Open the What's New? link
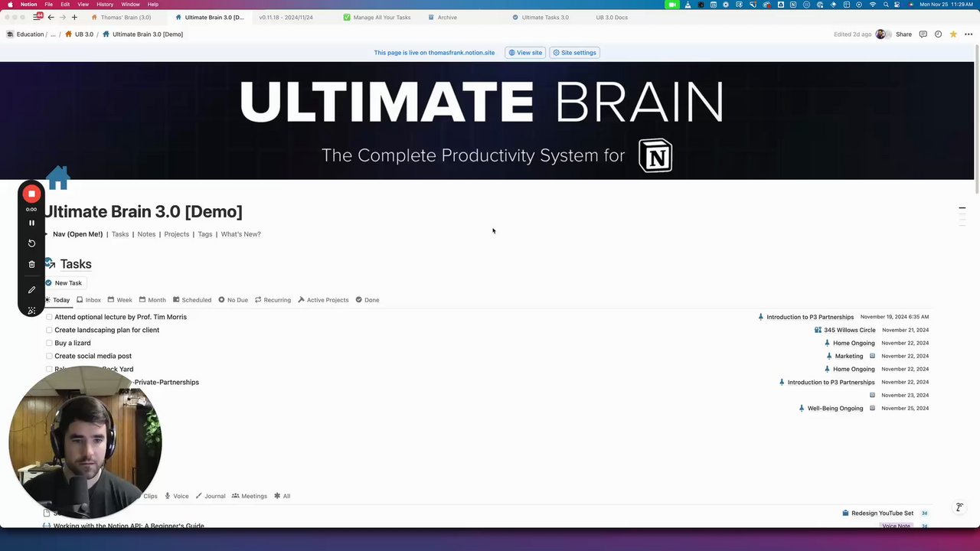The image size is (980, 551). pos(240,234)
